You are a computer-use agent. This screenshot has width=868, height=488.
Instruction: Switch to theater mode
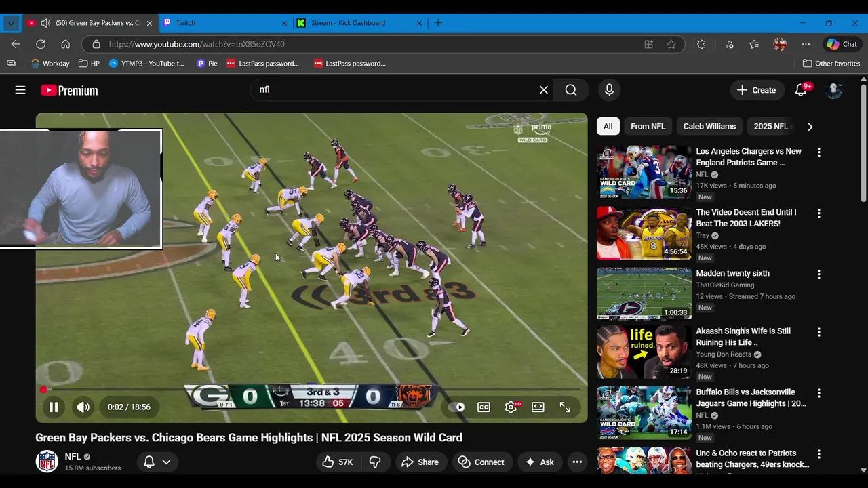coord(538,407)
